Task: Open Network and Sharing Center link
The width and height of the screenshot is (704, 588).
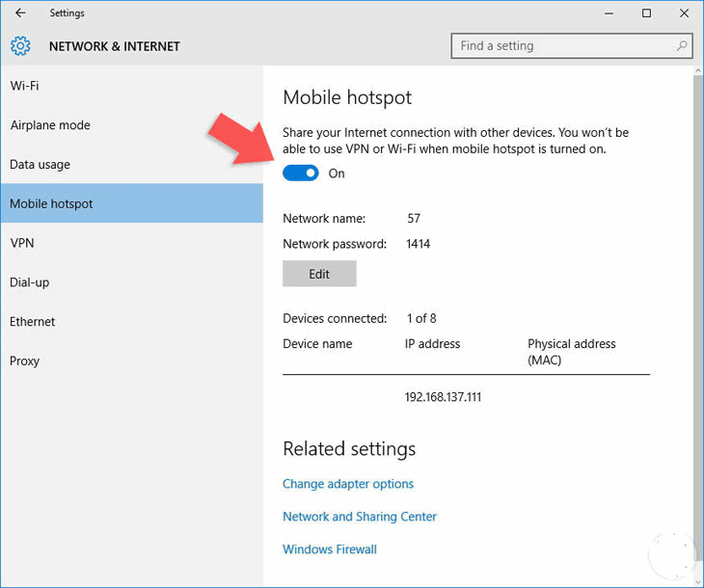Action: point(359,516)
